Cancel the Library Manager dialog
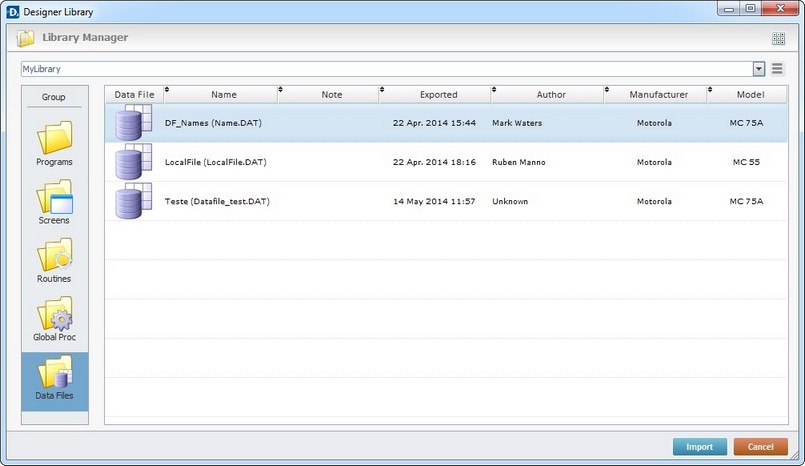 (760, 446)
